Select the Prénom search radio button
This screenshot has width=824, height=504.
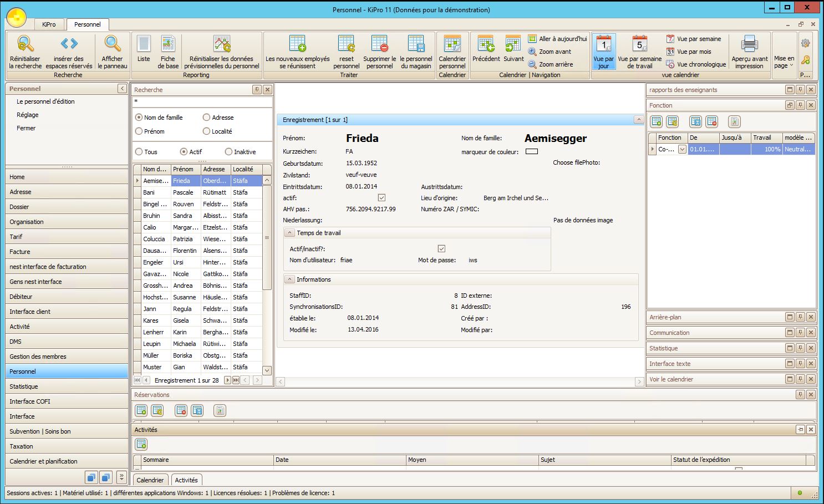point(139,131)
